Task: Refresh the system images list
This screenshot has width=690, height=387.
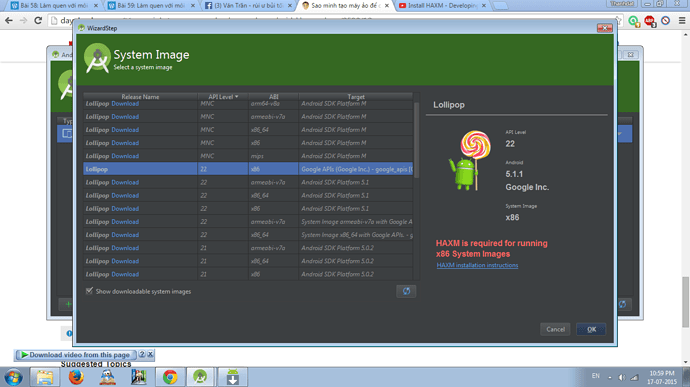Action: tap(406, 291)
